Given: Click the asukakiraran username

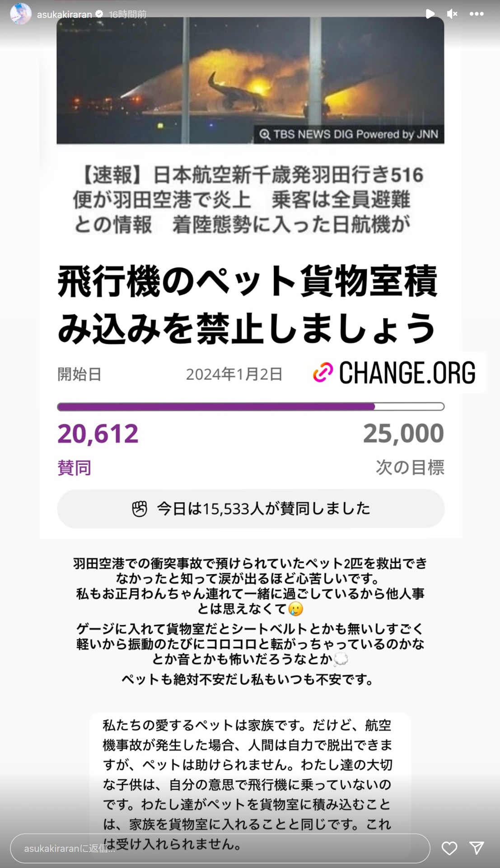Looking at the screenshot, I should (65, 14).
